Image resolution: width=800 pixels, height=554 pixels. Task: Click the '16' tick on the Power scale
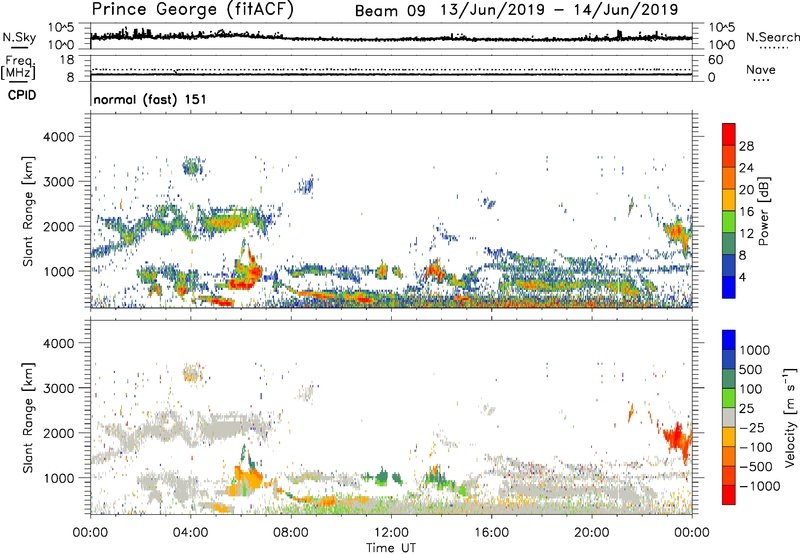(746, 212)
